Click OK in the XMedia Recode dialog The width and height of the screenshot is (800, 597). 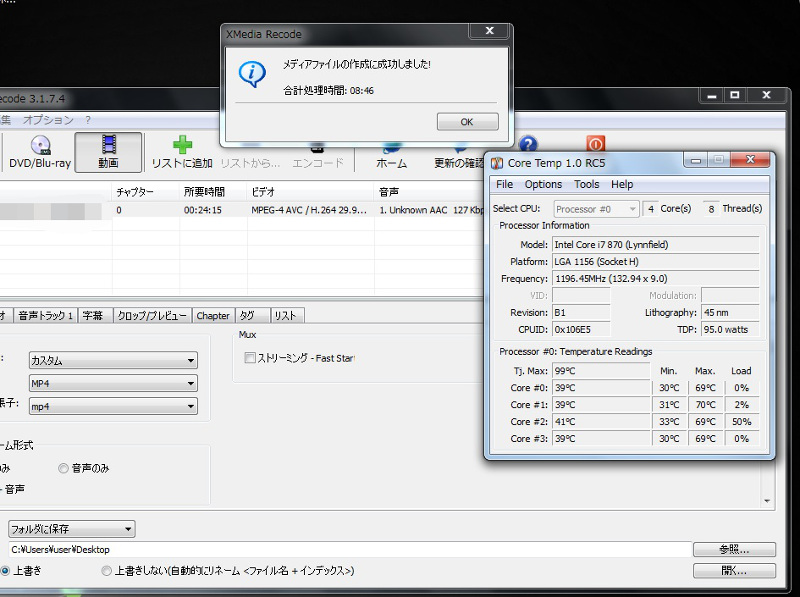[467, 122]
